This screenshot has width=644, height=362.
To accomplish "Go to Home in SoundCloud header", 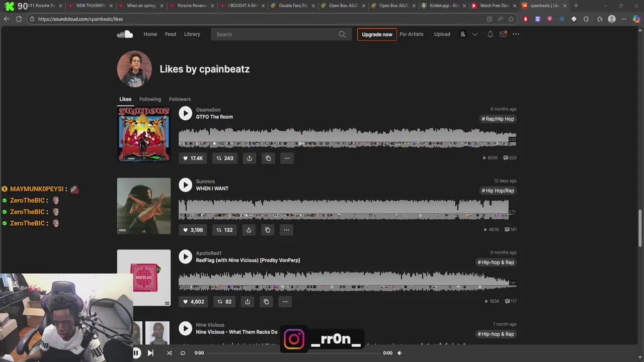I will pos(150,34).
